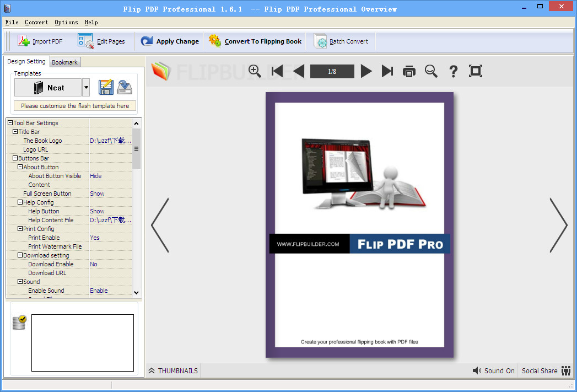
Task: Click the Apply Change button
Action: [169, 41]
